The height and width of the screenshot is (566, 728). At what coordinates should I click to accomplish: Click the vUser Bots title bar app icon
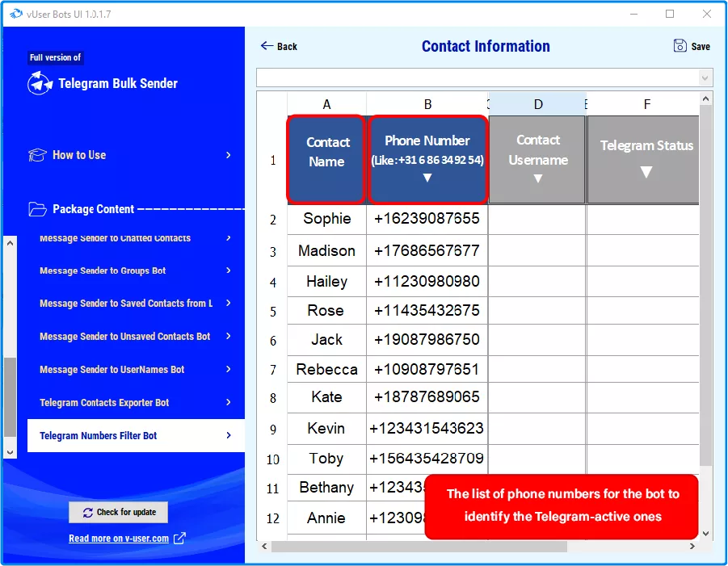pyautogui.click(x=16, y=14)
